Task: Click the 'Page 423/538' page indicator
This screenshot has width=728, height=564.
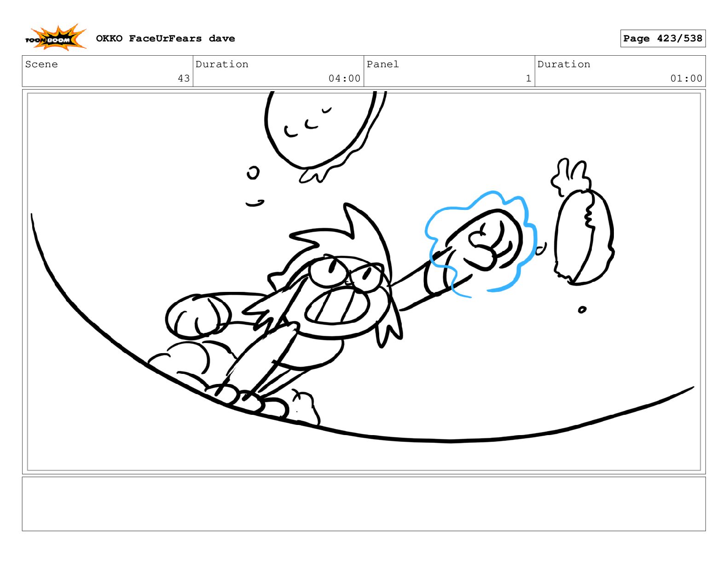Action: [663, 39]
